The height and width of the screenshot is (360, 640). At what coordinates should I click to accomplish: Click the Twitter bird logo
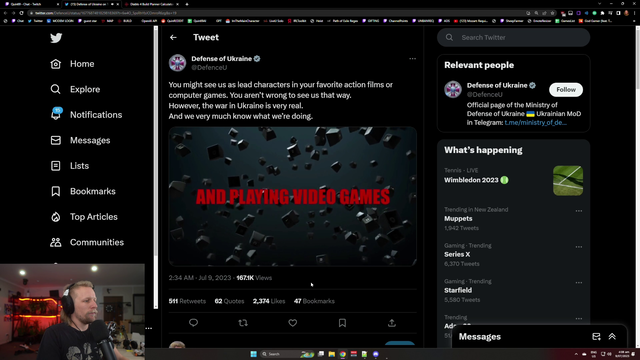point(56,38)
